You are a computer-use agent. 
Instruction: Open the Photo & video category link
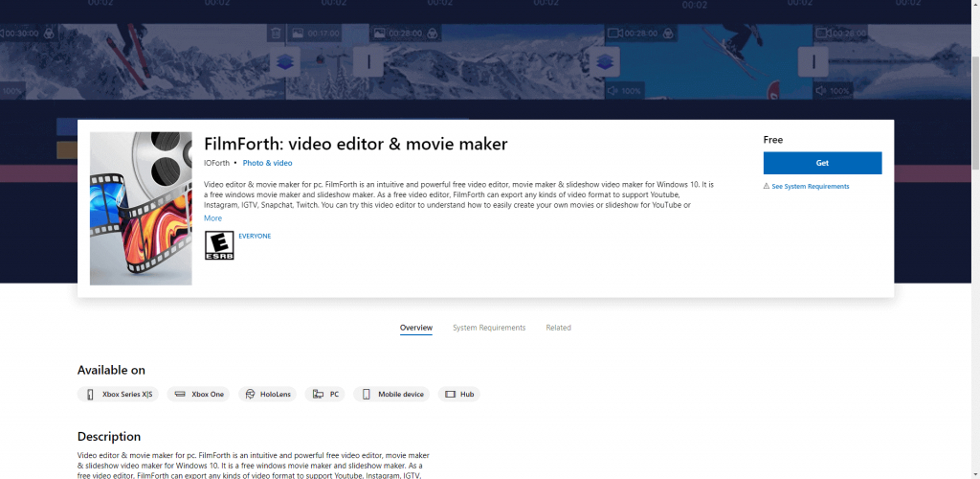tap(268, 163)
